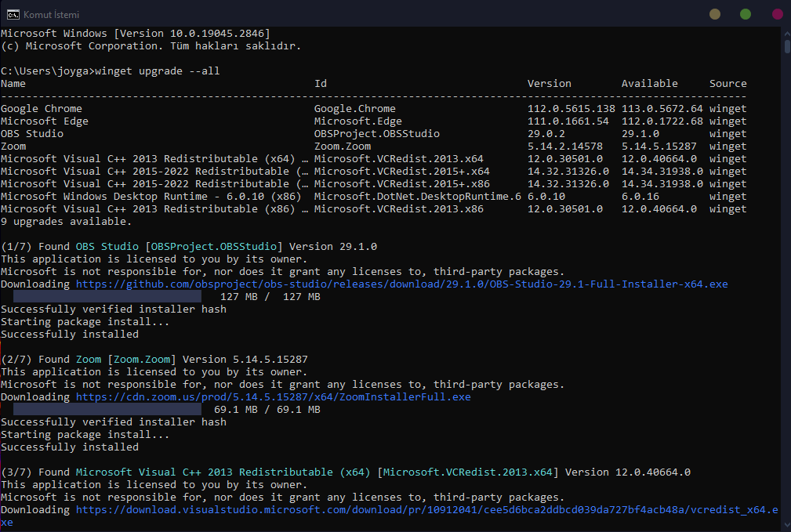The height and width of the screenshot is (532, 791).
Task: Click the 'Microsoft.VCRedist.2015+.x64' Id cell
Action: point(402,172)
